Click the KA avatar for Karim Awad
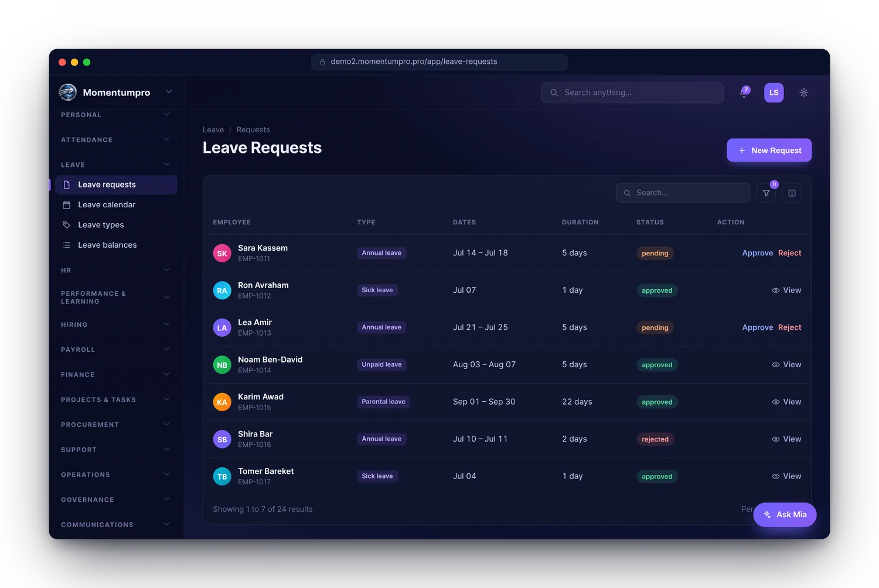879x588 pixels. point(222,402)
